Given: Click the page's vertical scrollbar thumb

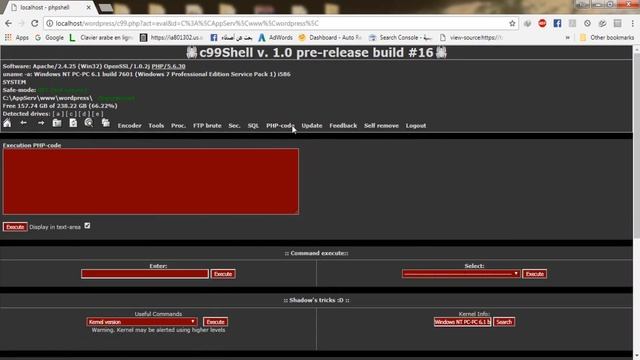Looking at the screenshot, I should click(636, 145).
